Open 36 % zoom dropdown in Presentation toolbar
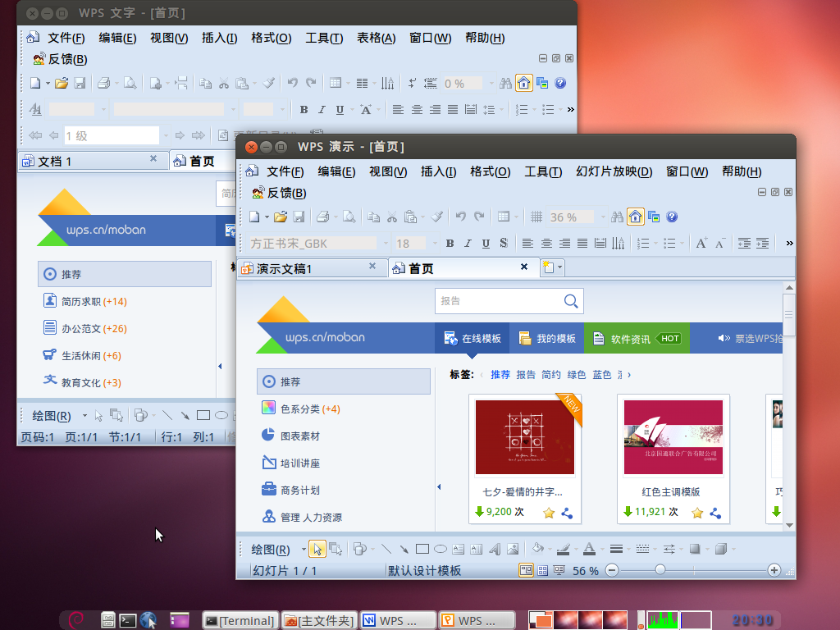Screen dimensions: 840x630 [x=603, y=217]
